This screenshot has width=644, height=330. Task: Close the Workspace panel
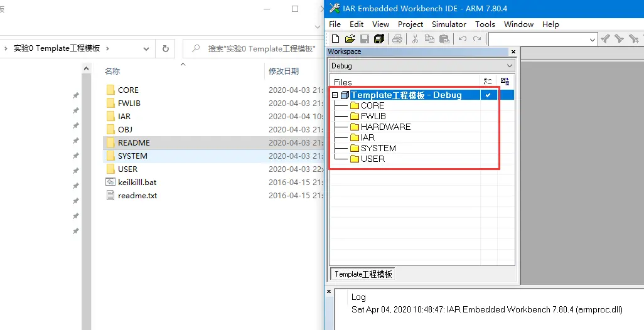tap(513, 51)
